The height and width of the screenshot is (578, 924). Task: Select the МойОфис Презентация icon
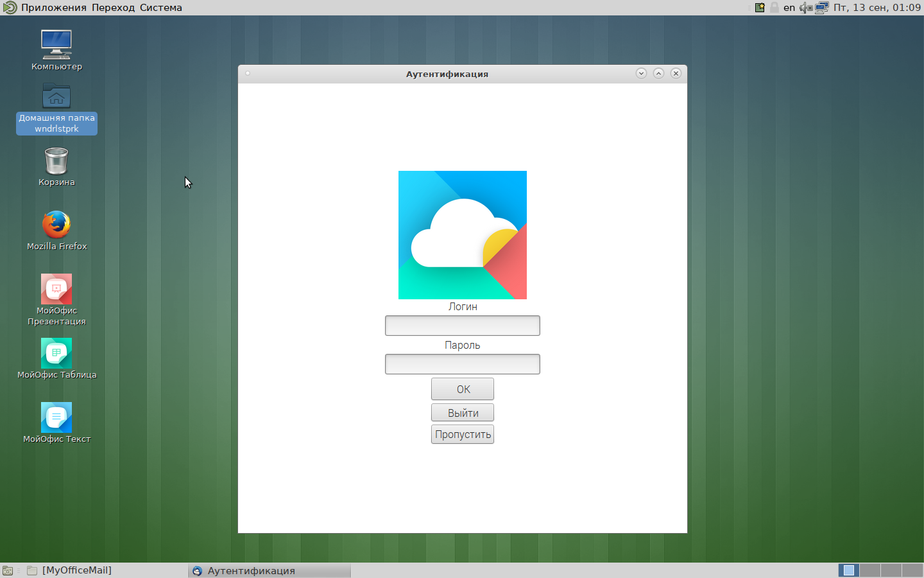click(56, 299)
